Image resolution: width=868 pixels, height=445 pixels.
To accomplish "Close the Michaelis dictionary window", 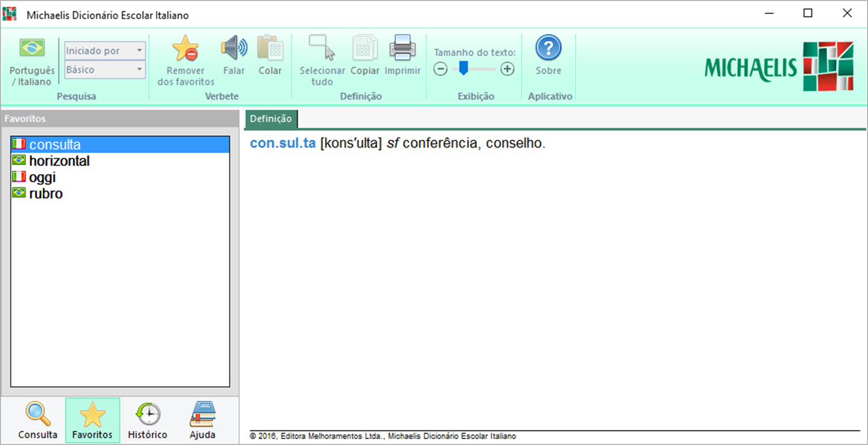I will point(847,13).
